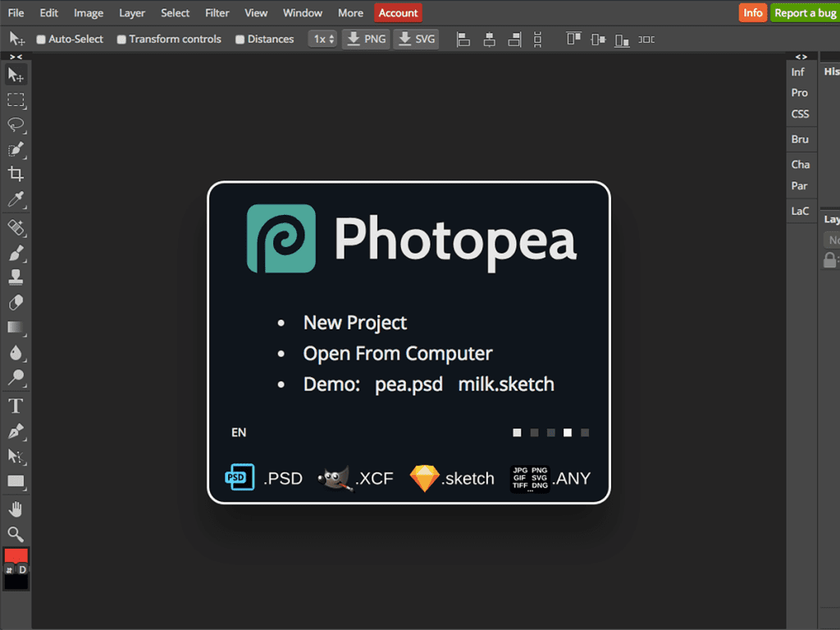Reset colors with the D button
The image size is (840, 630).
22,569
